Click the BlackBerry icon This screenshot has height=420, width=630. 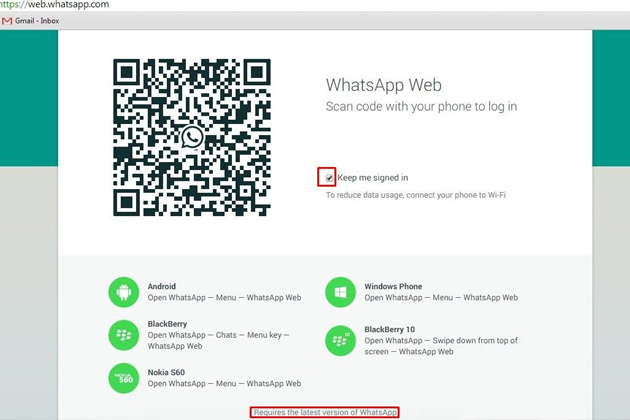coord(124,335)
